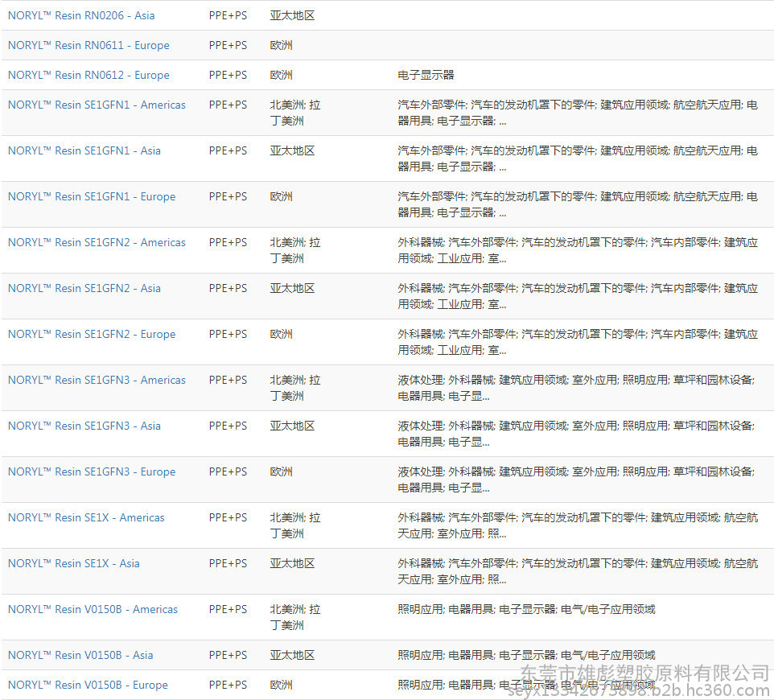This screenshot has height=700, width=774.
Task: Select applications text in V0150B Asia row
Action: [x=527, y=656]
